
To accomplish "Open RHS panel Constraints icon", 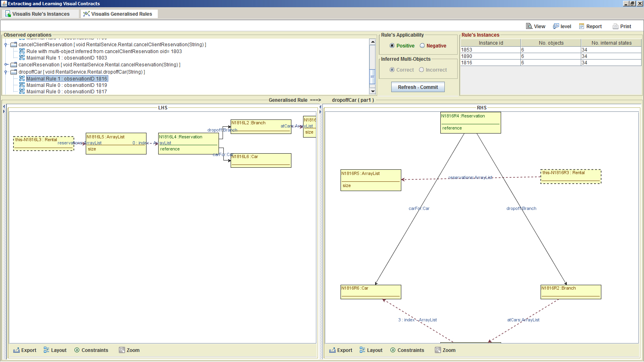I will point(393,350).
